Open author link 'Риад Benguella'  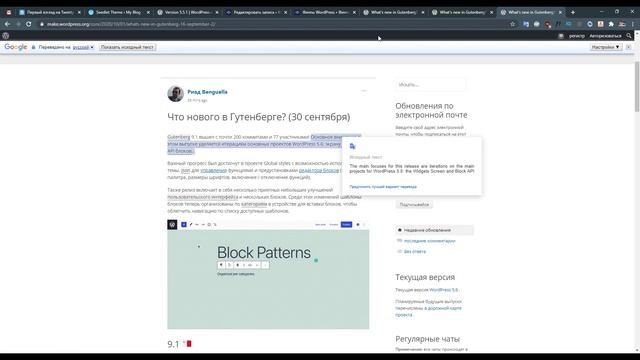tap(207, 92)
